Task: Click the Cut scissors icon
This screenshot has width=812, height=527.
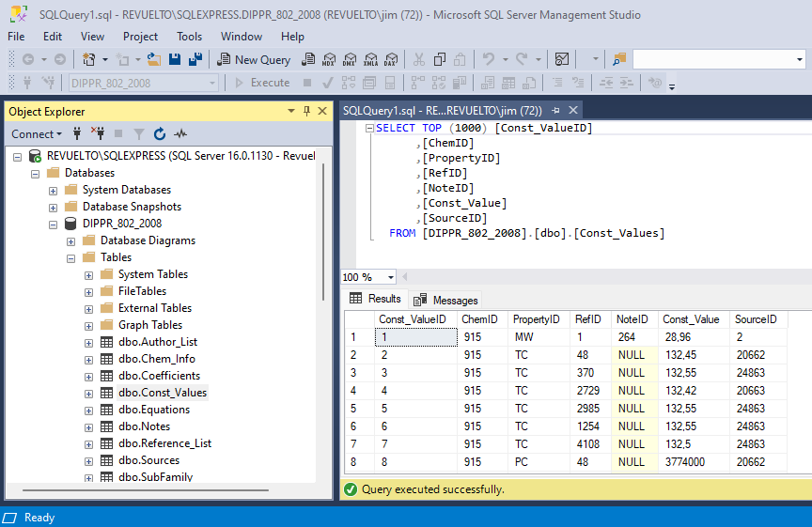Action: coord(419,59)
